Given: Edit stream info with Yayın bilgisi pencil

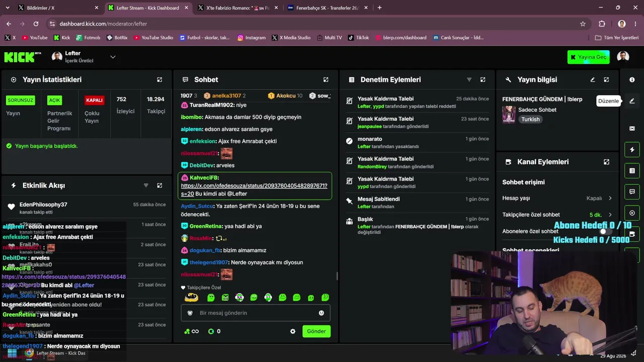Looking at the screenshot, I should point(593,79).
